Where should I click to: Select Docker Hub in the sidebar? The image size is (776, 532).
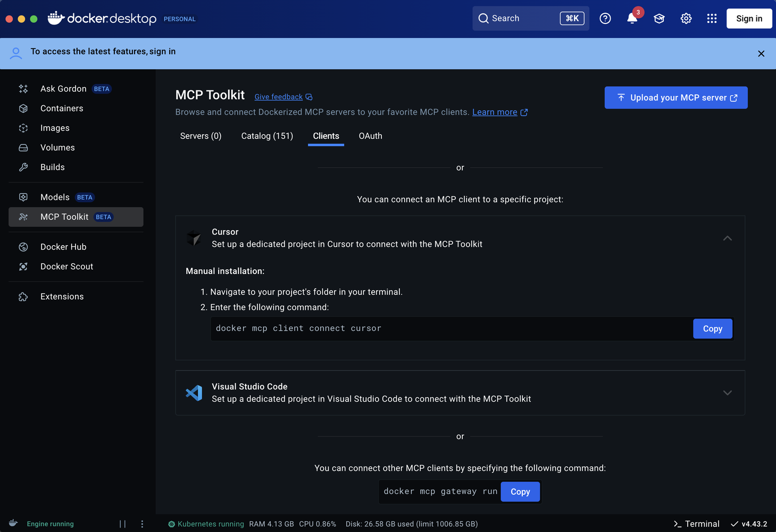(x=76, y=247)
